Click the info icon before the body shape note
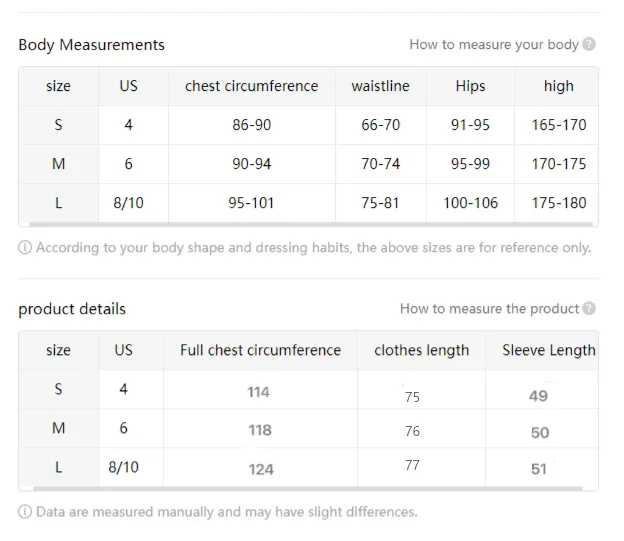This screenshot has height=541, width=624. [x=25, y=247]
